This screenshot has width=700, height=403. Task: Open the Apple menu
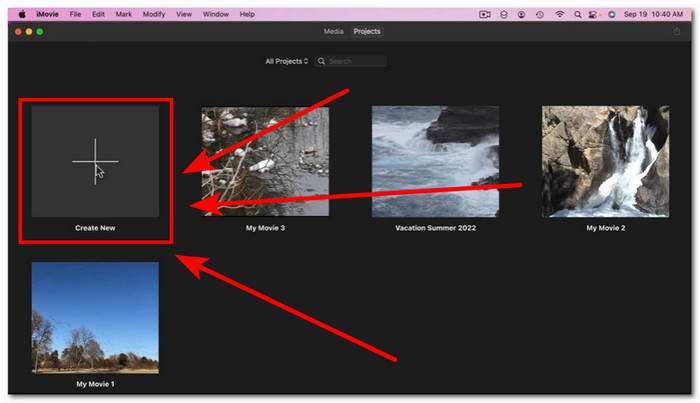click(x=21, y=14)
